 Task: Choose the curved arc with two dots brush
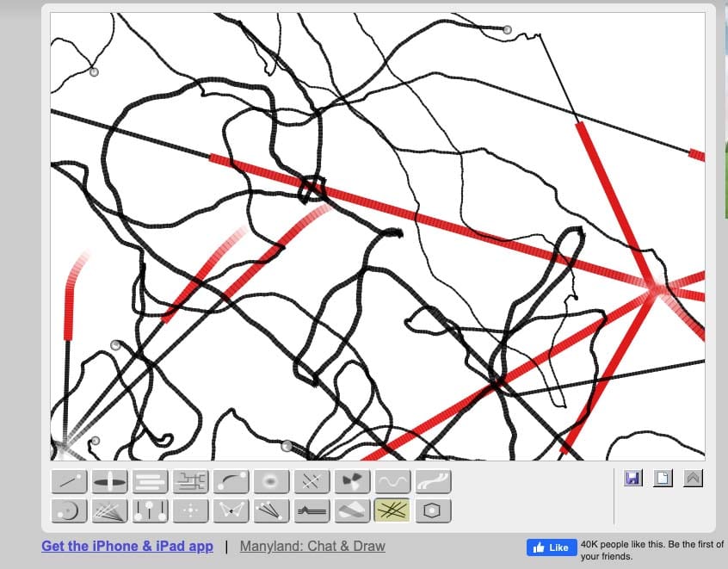point(231,482)
